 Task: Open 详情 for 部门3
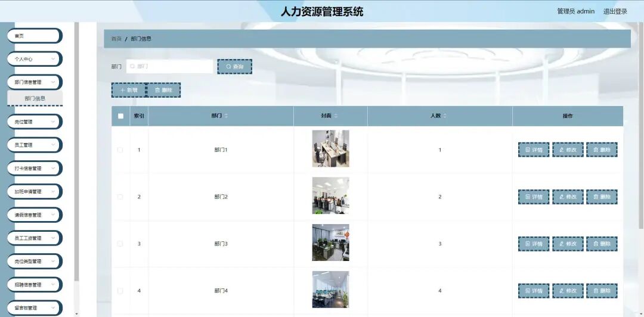click(x=534, y=244)
